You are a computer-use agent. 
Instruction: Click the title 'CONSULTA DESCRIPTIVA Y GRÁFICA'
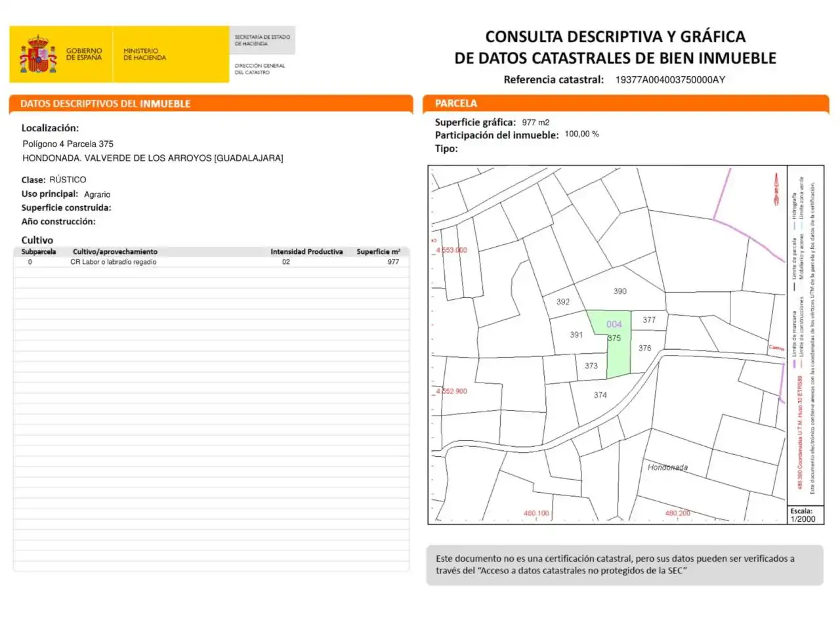(x=615, y=37)
